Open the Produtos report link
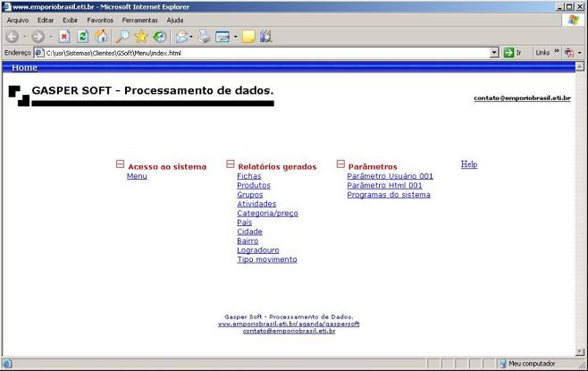588x371 pixels. pyautogui.click(x=254, y=185)
